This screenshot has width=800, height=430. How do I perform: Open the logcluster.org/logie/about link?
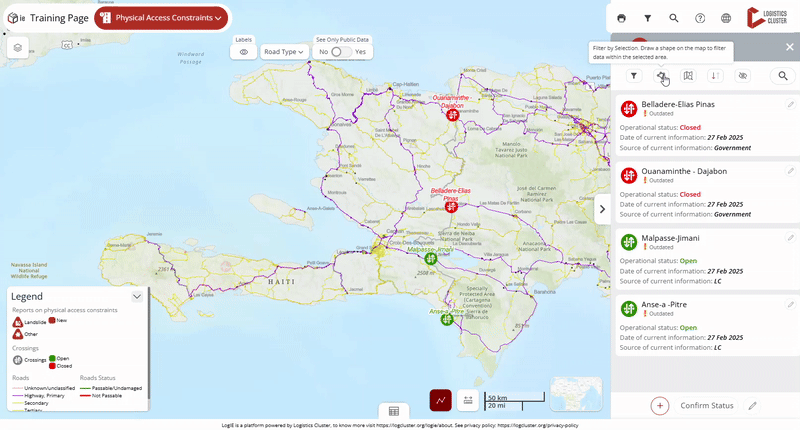[x=415, y=425]
